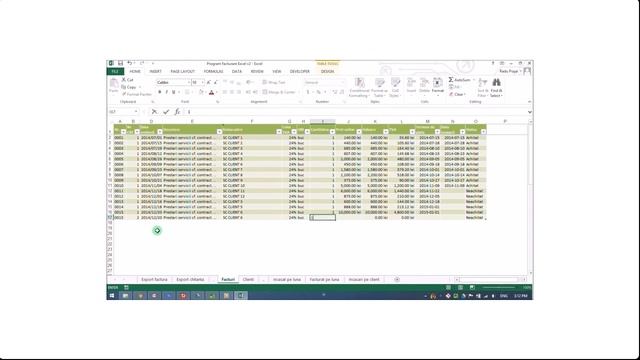Click the Wrap Text button
Viewport: 640px width, 360px height.
click(x=274, y=82)
